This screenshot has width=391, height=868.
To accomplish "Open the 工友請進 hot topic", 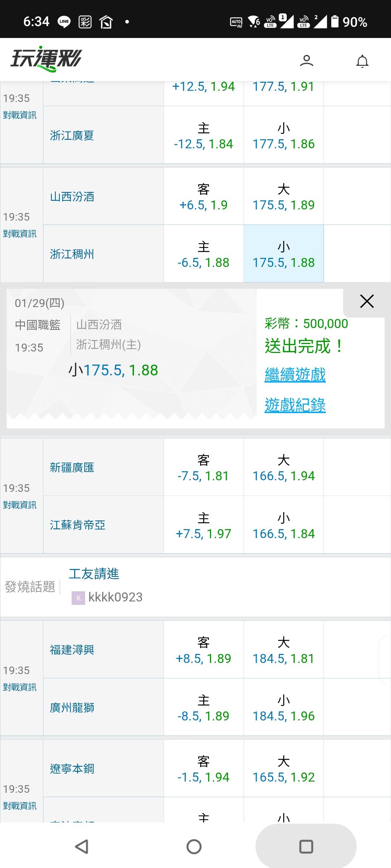I will tap(94, 574).
